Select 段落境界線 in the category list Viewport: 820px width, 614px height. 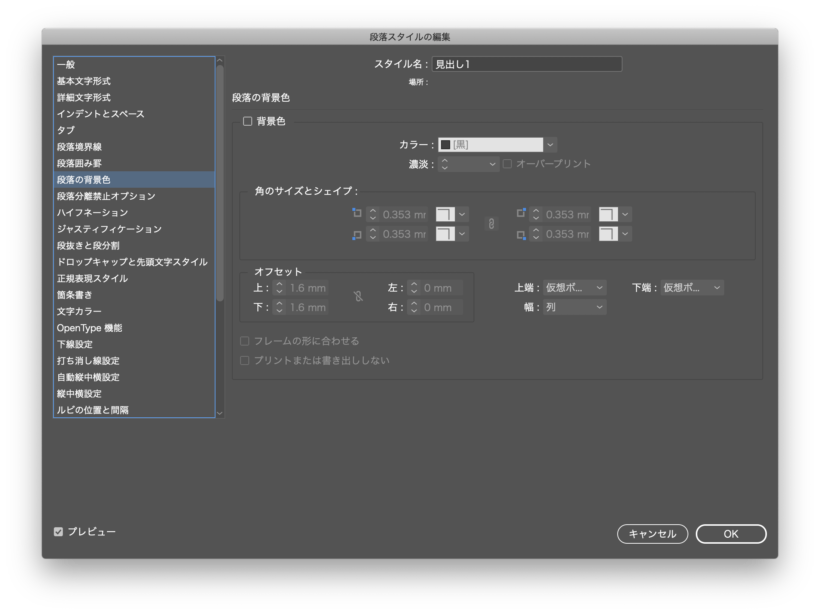(79, 147)
